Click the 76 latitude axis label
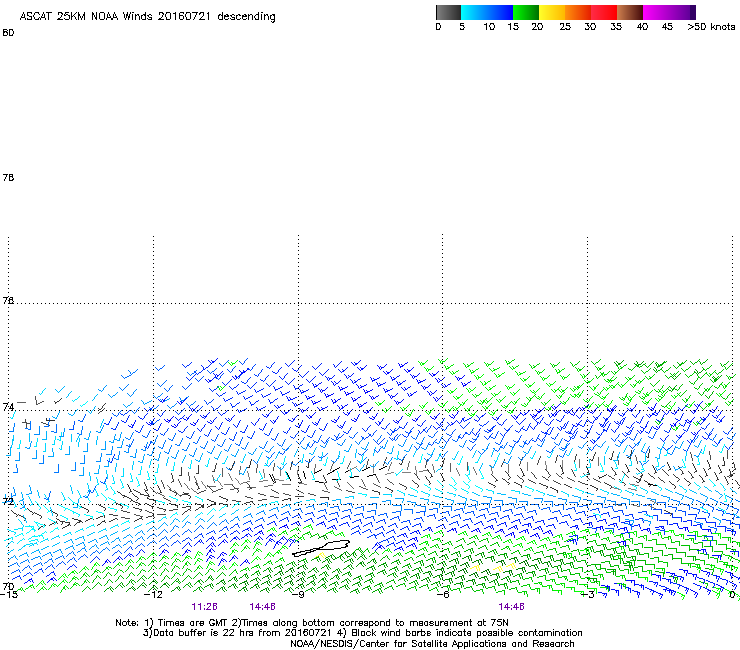This screenshot has width=740, height=650. [x=8, y=300]
